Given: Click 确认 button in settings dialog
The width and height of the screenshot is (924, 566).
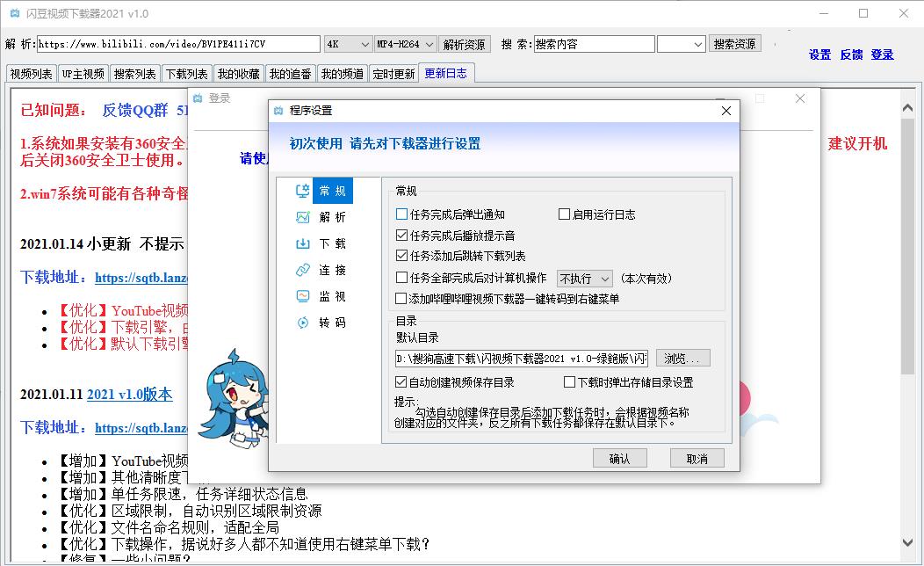Looking at the screenshot, I should (x=620, y=458).
